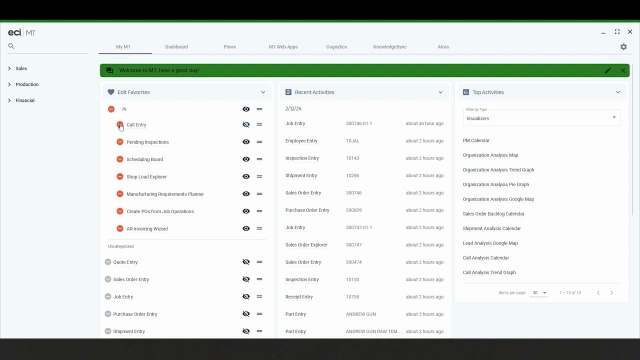
Task: Open Sales Order Backlog Calendar
Action: 493,214
